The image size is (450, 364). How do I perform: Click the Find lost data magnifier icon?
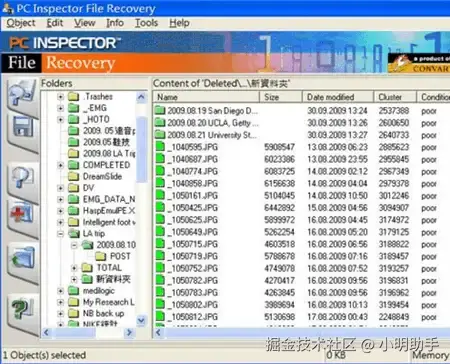click(x=22, y=94)
